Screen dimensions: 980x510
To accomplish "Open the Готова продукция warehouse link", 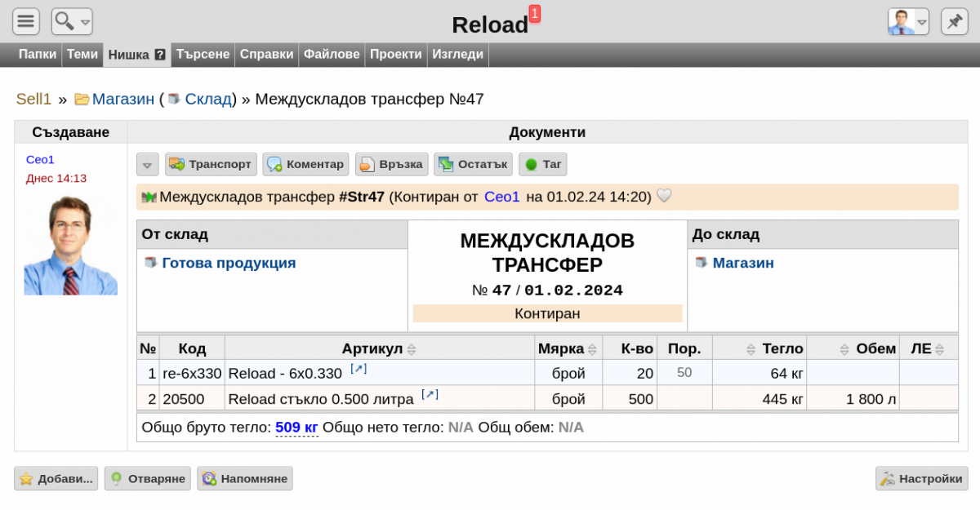I will pos(229,263).
